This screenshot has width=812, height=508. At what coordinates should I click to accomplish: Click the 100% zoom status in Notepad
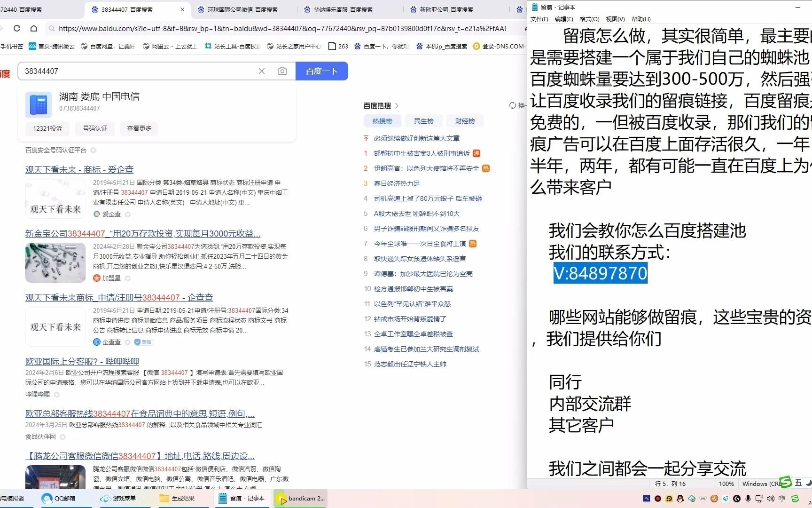pos(726,484)
